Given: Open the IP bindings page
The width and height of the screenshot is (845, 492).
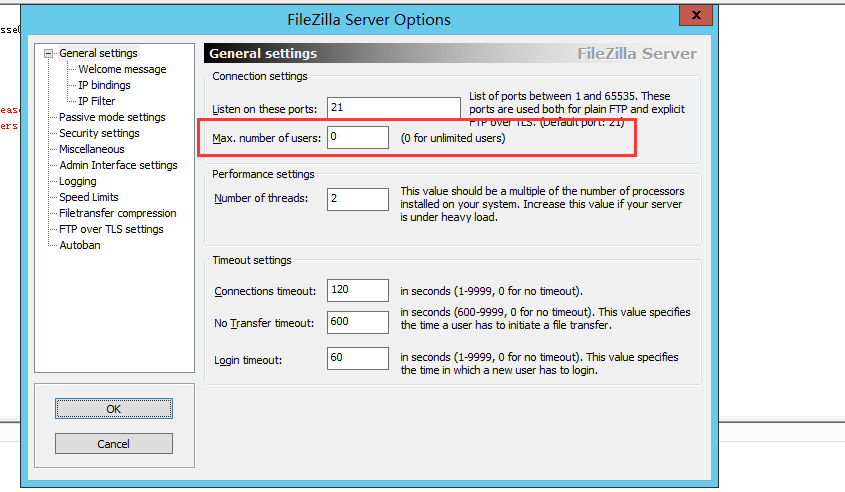Looking at the screenshot, I should (x=104, y=85).
